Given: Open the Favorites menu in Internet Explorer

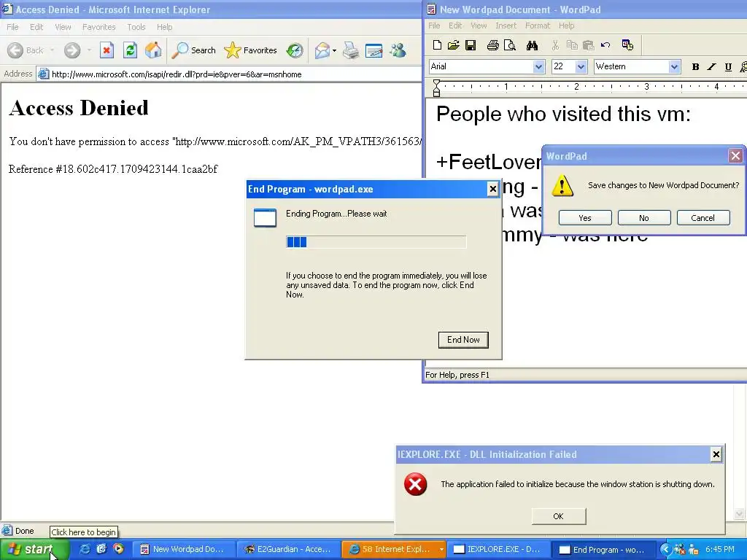Looking at the screenshot, I should (x=98, y=27).
